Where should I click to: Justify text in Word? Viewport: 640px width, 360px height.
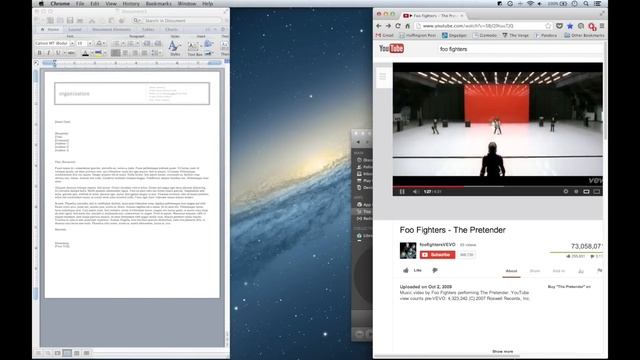tap(144, 53)
